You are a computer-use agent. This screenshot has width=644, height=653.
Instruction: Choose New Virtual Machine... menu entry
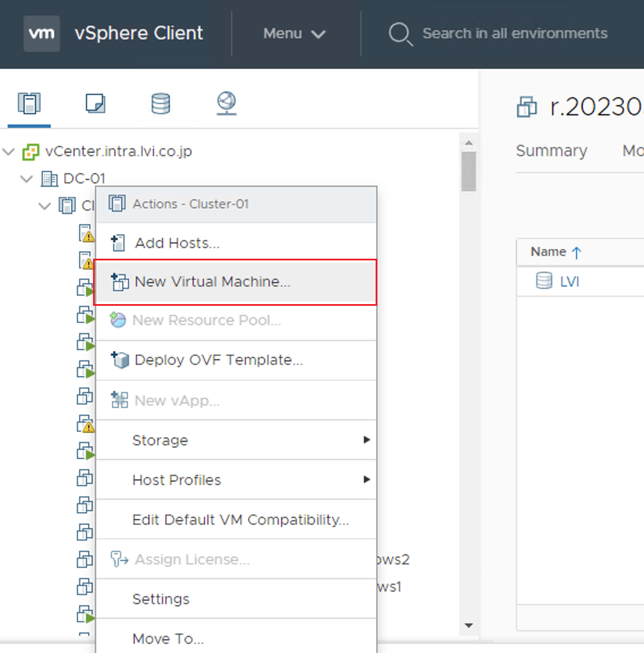[236, 282]
